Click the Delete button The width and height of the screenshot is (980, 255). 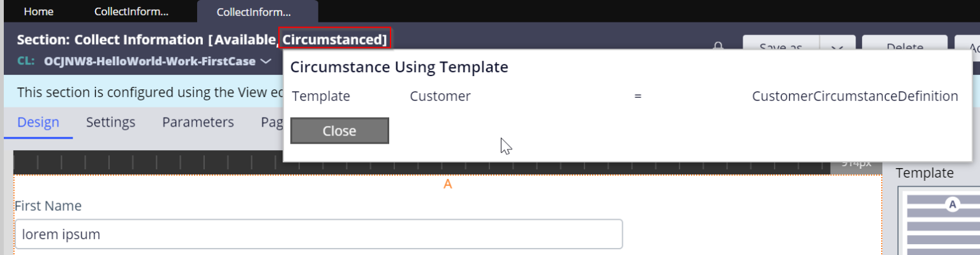coord(905,46)
